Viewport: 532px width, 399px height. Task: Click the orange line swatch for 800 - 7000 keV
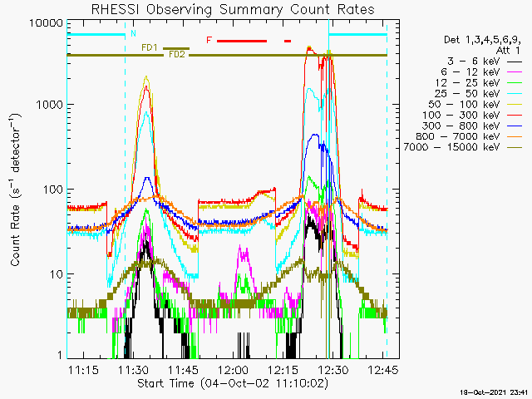point(515,136)
